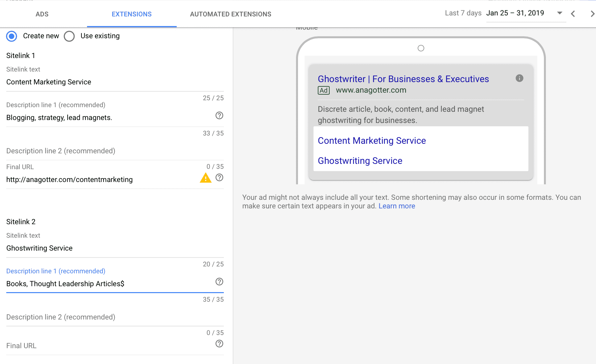This screenshot has height=364, width=596.
Task: Open help icon for Sitelink 2 description line 1
Action: click(219, 282)
